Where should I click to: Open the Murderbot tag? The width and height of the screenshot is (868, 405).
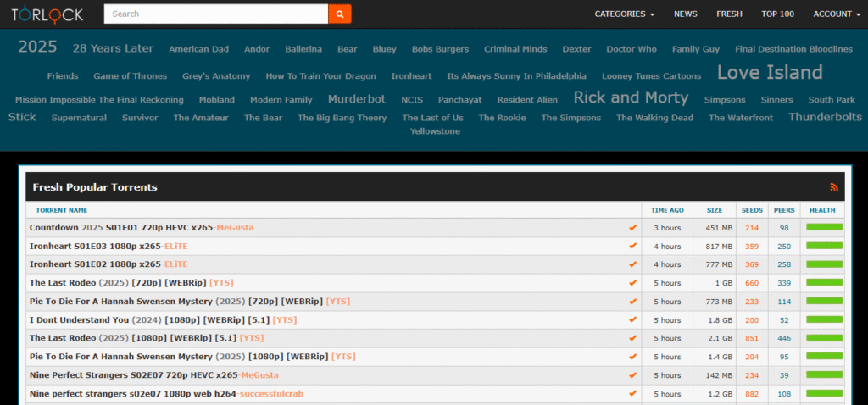pyautogui.click(x=357, y=99)
